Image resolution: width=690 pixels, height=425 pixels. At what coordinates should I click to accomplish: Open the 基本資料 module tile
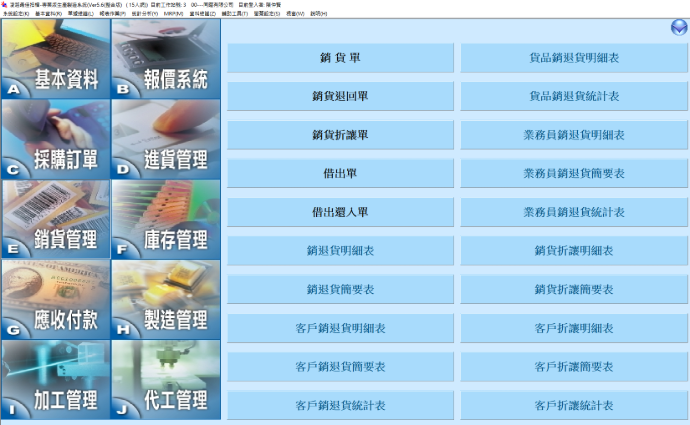point(55,59)
